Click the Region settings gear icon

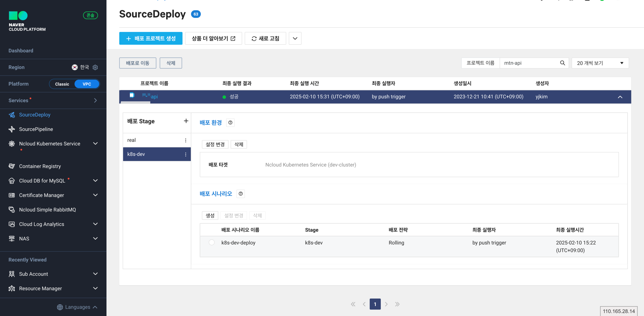[95, 67]
